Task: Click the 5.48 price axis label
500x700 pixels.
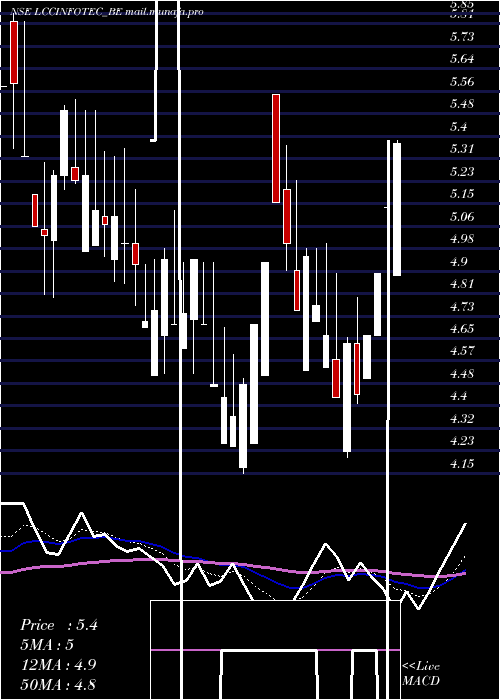Action: point(462,104)
